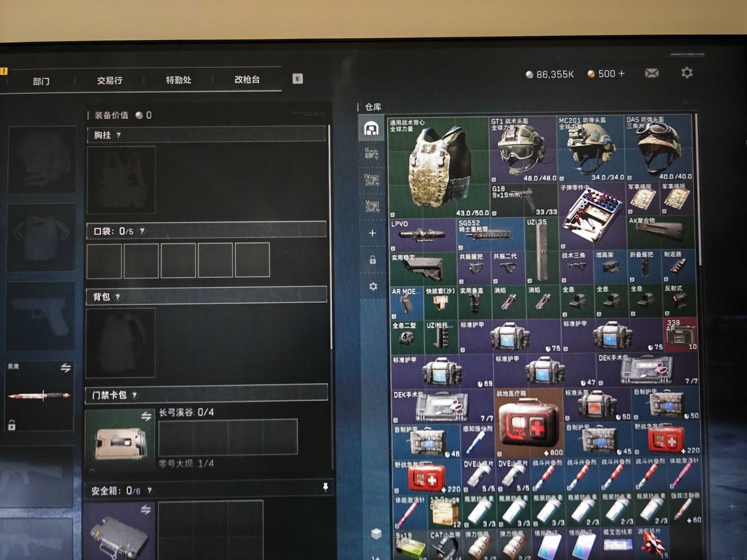
Task: Select the 快拔套(沙) item
Action: (441, 302)
